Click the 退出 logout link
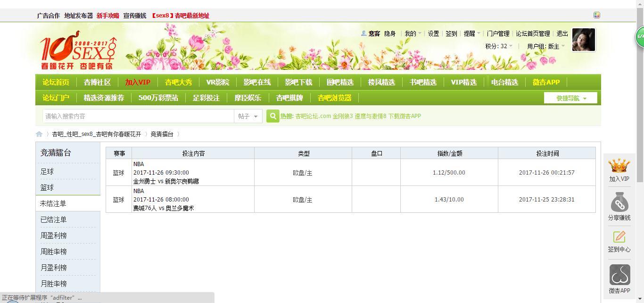The width and height of the screenshot is (644, 303). point(562,34)
